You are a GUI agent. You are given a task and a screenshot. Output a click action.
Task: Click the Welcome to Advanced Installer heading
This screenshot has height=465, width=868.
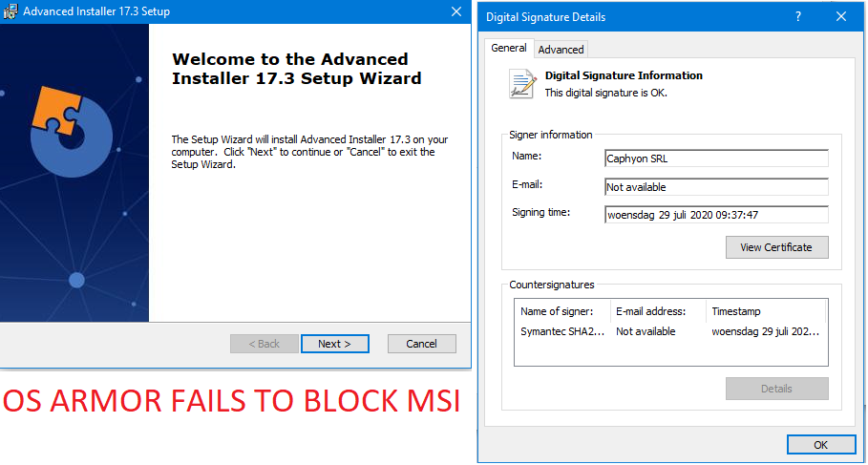click(297, 69)
